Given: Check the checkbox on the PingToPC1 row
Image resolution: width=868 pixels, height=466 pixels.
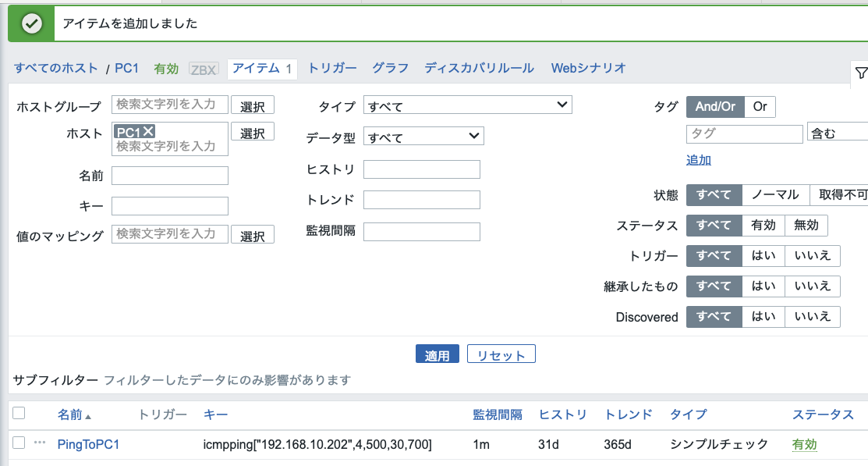Looking at the screenshot, I should 19,444.
